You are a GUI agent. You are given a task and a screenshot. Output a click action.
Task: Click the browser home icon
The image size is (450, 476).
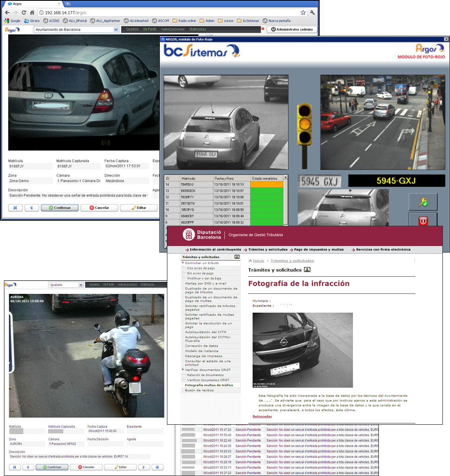click(32, 13)
